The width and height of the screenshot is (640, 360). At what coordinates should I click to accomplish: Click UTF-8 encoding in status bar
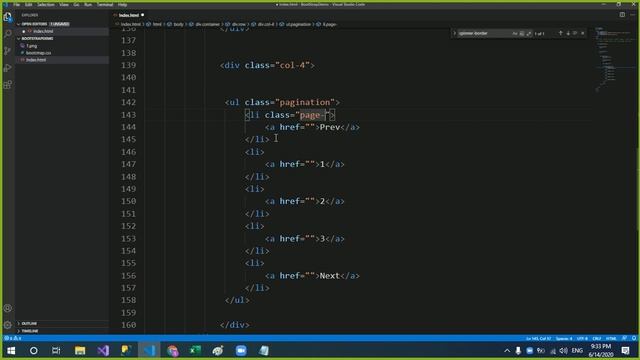pos(582,338)
